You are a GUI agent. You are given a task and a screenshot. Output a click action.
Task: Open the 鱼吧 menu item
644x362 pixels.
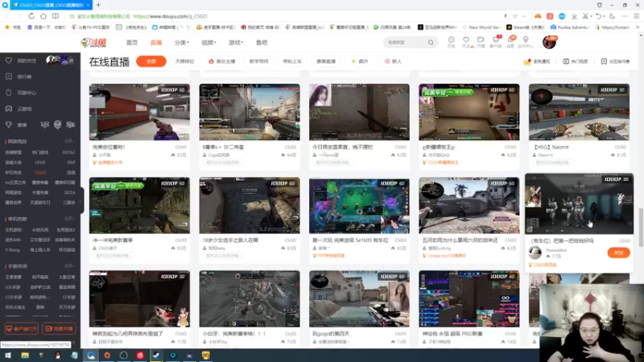pos(261,43)
